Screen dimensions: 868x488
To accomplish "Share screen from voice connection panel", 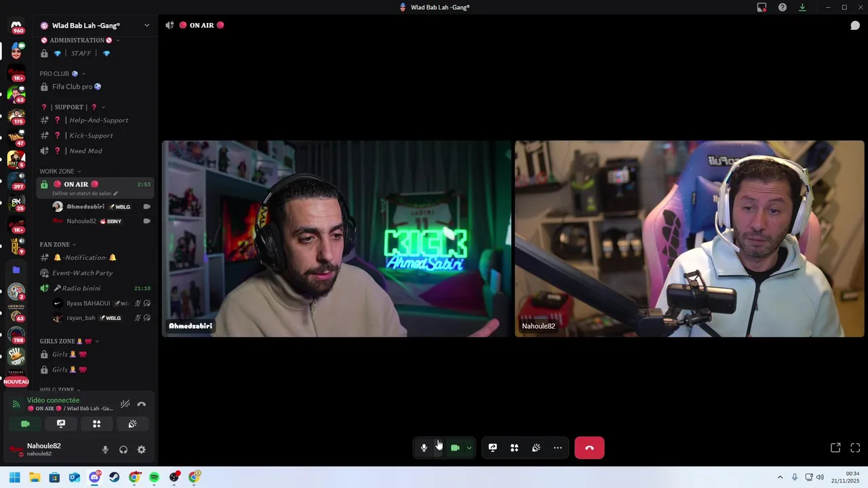I will coord(61,424).
